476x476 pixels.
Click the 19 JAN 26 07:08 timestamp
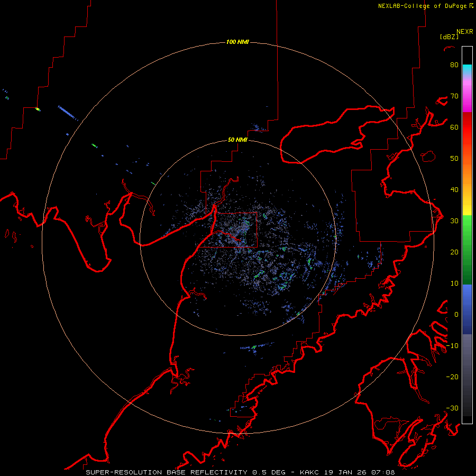pyautogui.click(x=359, y=472)
